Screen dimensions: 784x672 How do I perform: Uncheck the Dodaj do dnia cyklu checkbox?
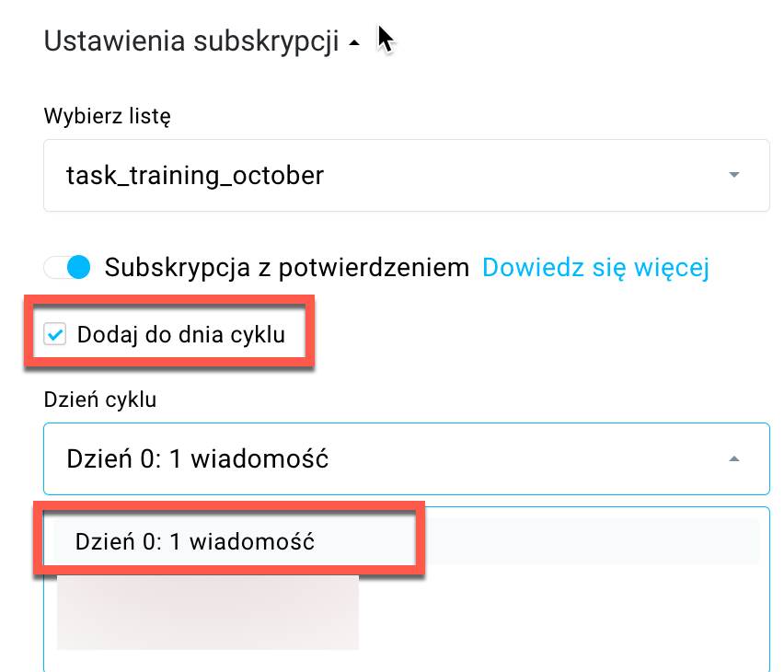point(56,335)
